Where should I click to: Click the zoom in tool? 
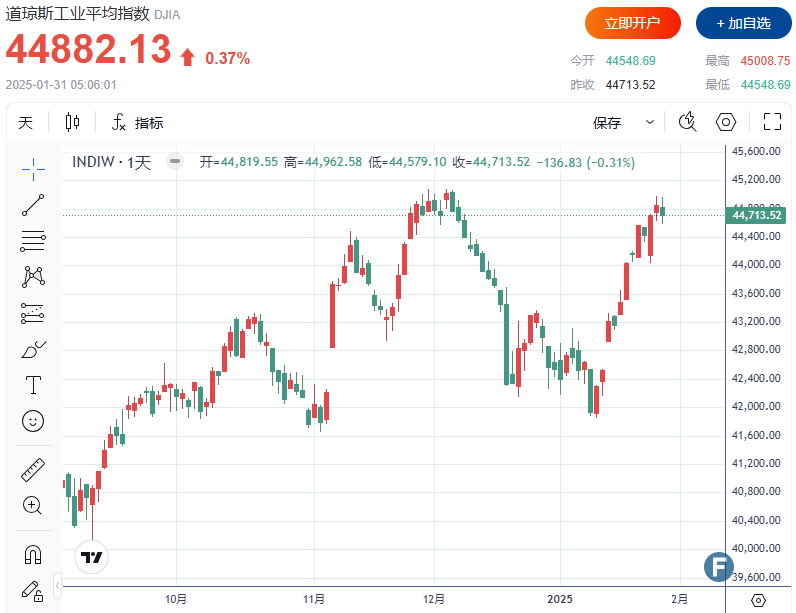click(x=33, y=505)
